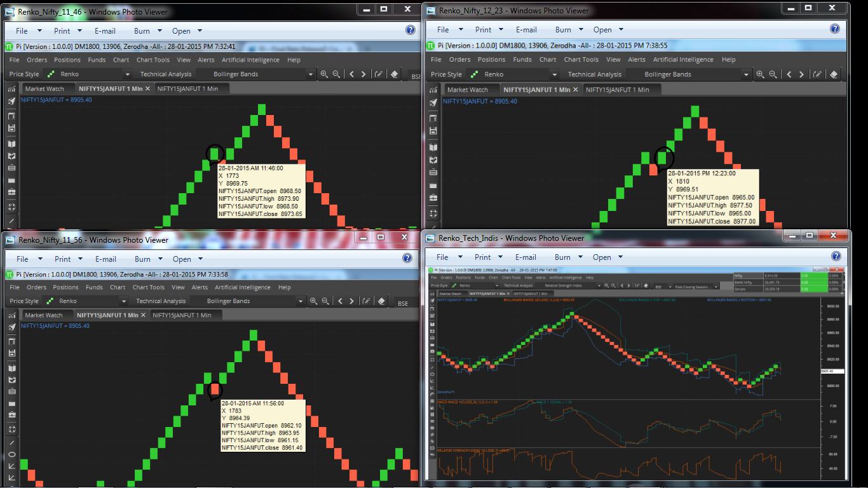Open Alerts menu in Renko_Nifty_11_46 Pi window
868x488 pixels.
coord(206,60)
